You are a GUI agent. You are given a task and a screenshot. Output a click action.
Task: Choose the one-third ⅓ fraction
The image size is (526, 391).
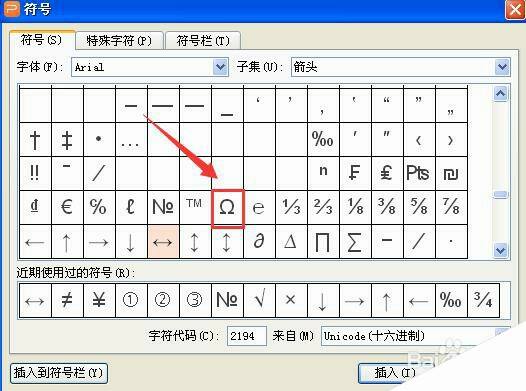(x=291, y=208)
